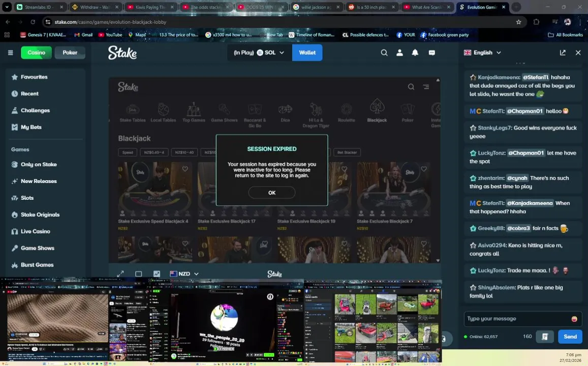This screenshot has width=588, height=366.
Task: Select the Roulette category icon
Action: [x=346, y=112]
